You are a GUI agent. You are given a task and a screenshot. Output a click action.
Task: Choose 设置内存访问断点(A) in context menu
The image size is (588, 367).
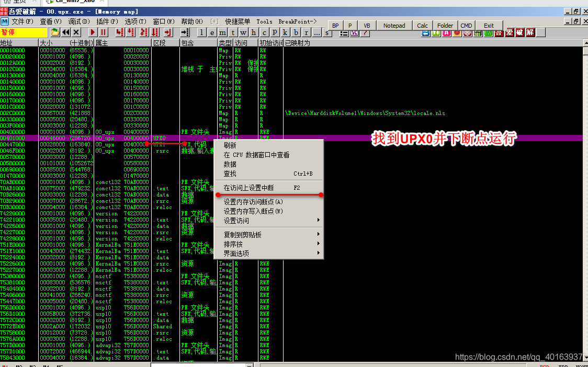click(x=268, y=202)
